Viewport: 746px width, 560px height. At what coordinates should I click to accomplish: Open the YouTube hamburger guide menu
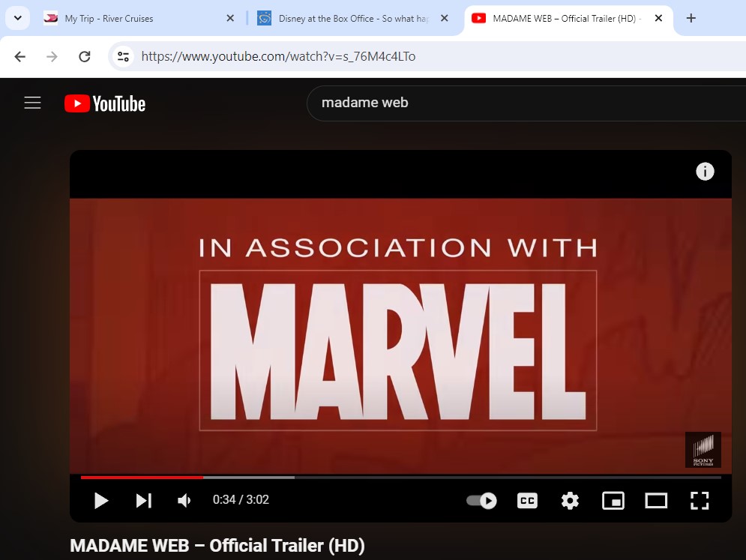tap(32, 103)
